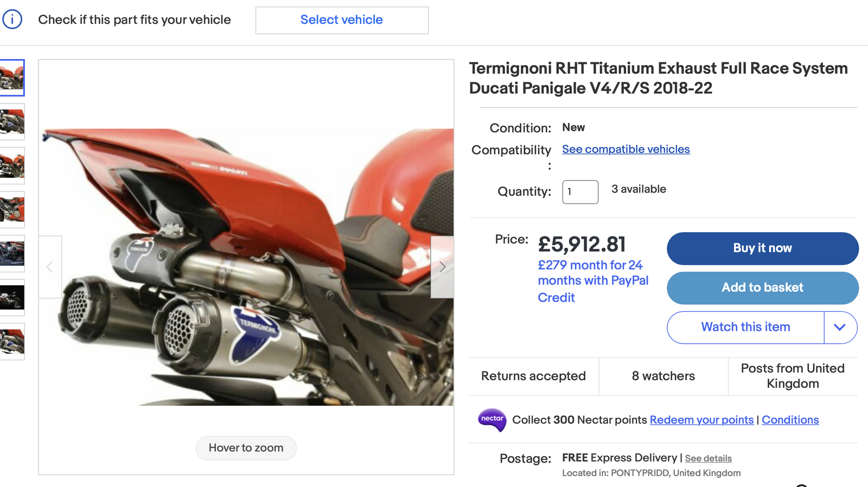
Task: Click the info circle icon
Action: pos(12,20)
